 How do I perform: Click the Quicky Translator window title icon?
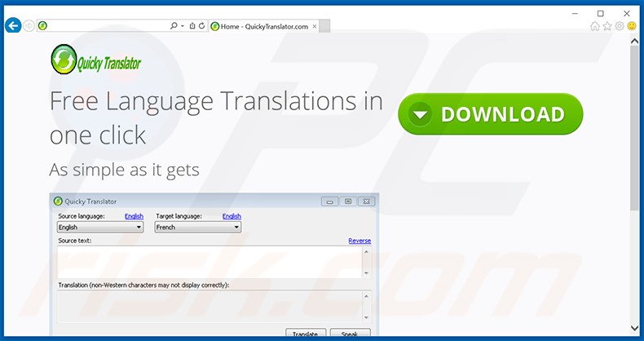pos(58,201)
